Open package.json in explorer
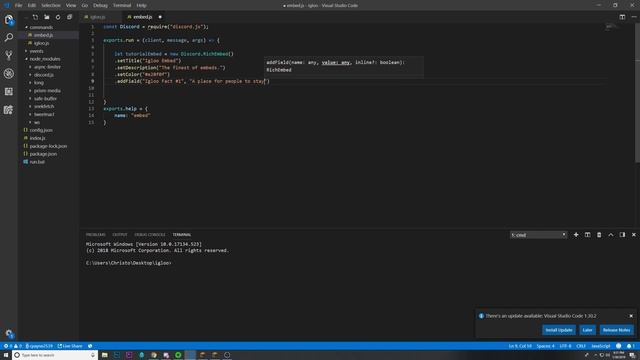 click(43, 154)
